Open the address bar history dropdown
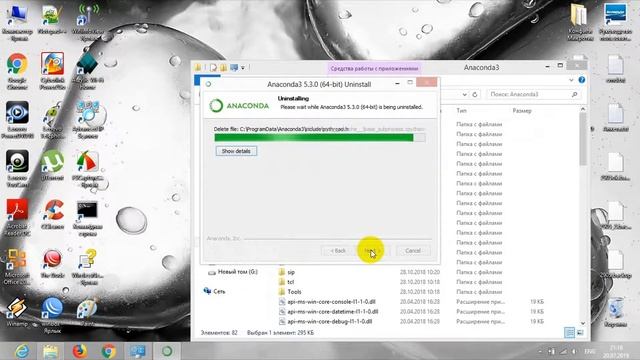The width and height of the screenshot is (640, 360). click(x=464, y=94)
